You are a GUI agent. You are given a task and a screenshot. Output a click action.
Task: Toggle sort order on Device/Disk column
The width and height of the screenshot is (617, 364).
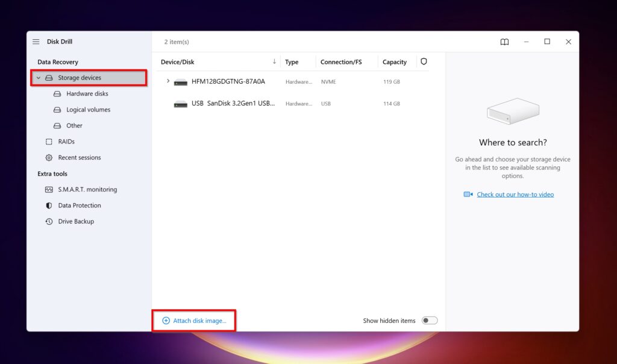[276, 61]
